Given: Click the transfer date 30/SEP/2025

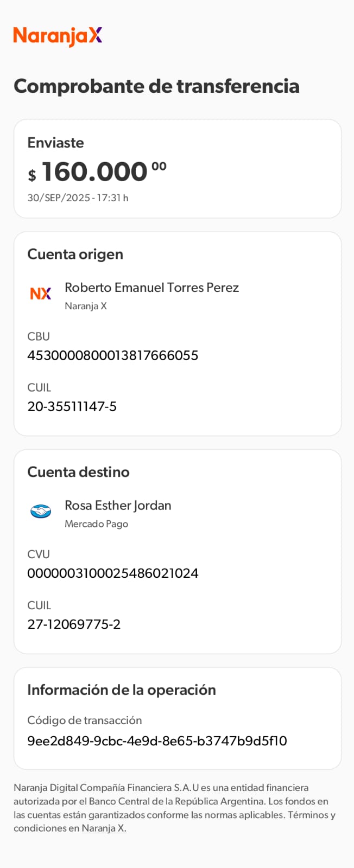Looking at the screenshot, I should [59, 198].
